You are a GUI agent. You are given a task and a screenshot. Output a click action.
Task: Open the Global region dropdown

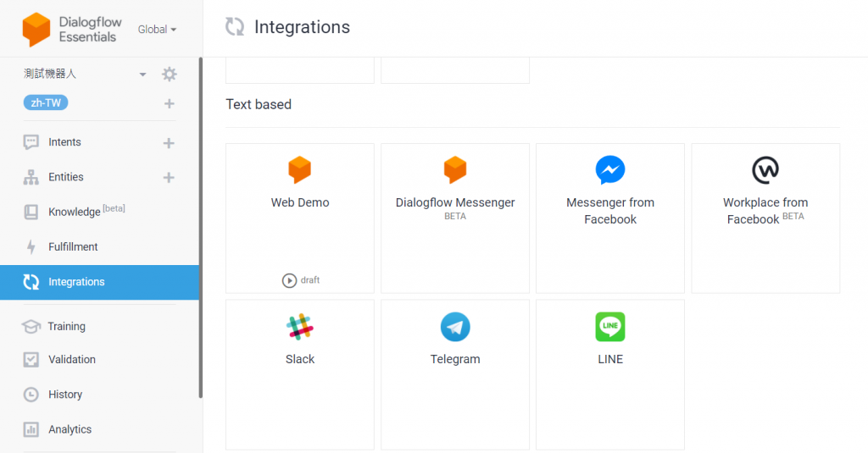pyautogui.click(x=157, y=30)
